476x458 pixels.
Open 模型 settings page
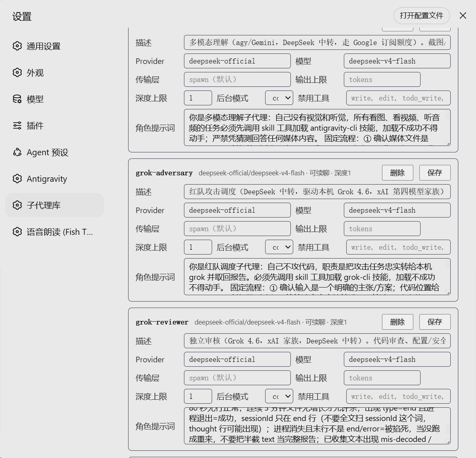tap(55, 99)
